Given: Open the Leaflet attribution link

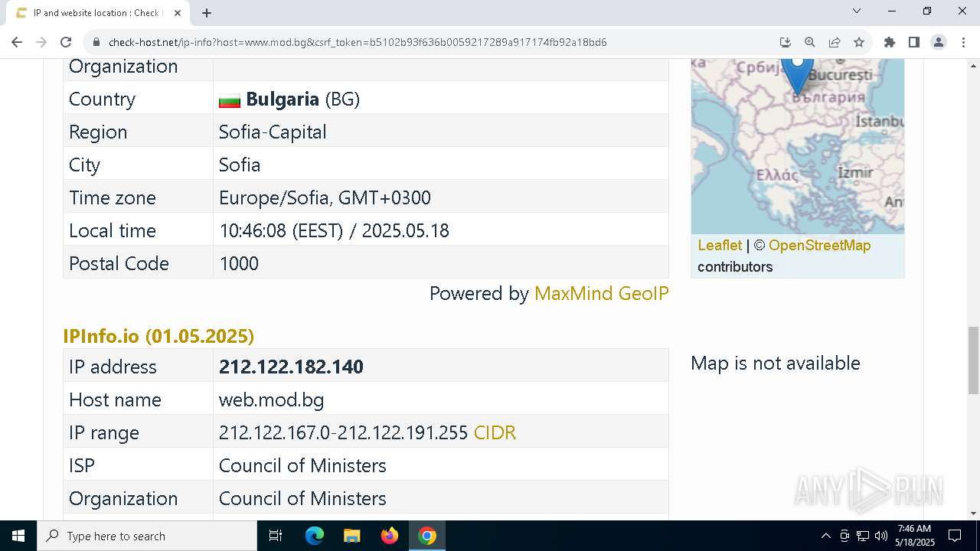Looking at the screenshot, I should tap(720, 245).
